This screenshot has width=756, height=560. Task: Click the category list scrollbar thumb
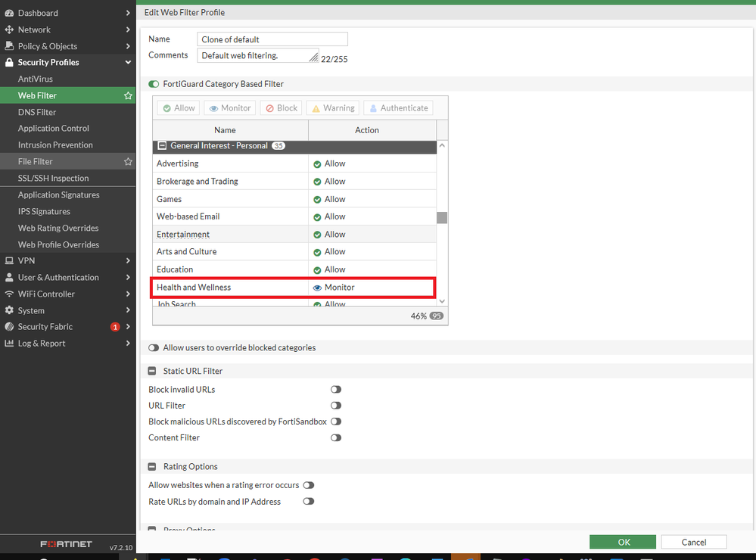442,218
